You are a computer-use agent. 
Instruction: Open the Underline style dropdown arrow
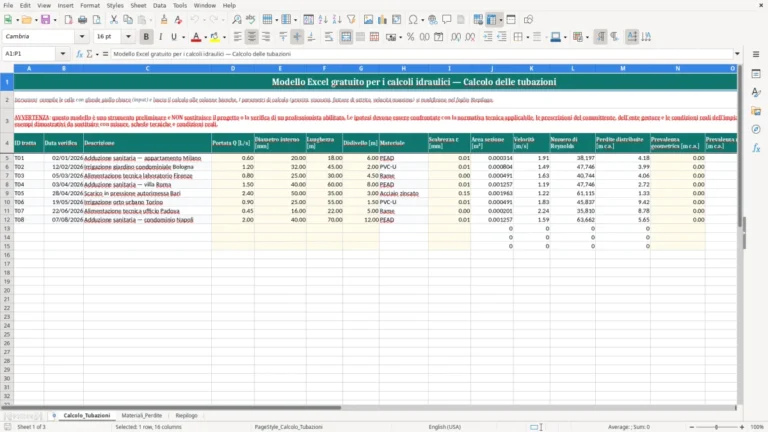(183, 37)
